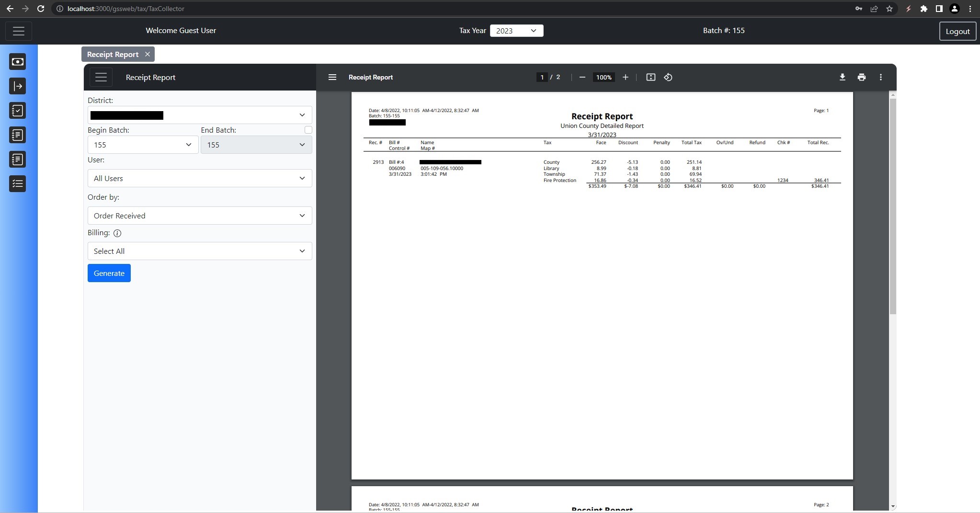This screenshot has width=980, height=513.
Task: Click the PDF page number field
Action: 542,77
